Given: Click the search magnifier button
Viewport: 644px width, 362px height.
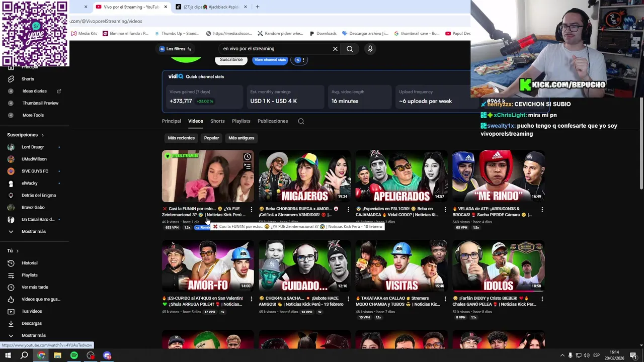Looking at the screenshot, I should (x=350, y=49).
